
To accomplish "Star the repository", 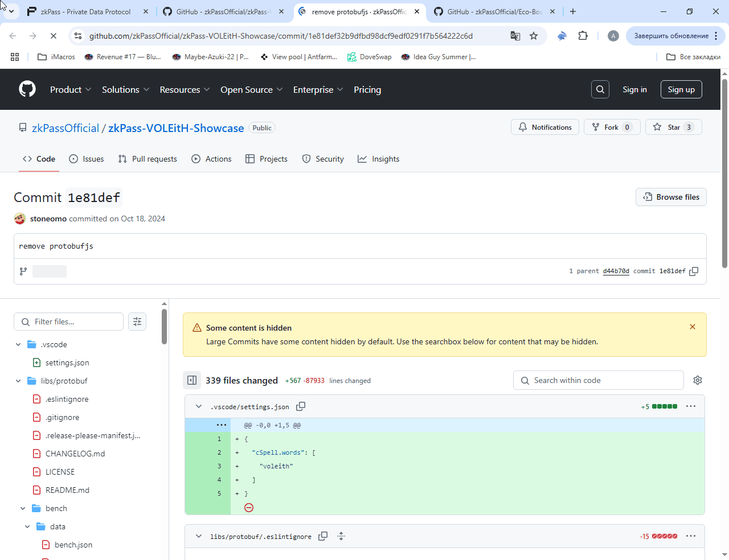I will pyautogui.click(x=674, y=127).
